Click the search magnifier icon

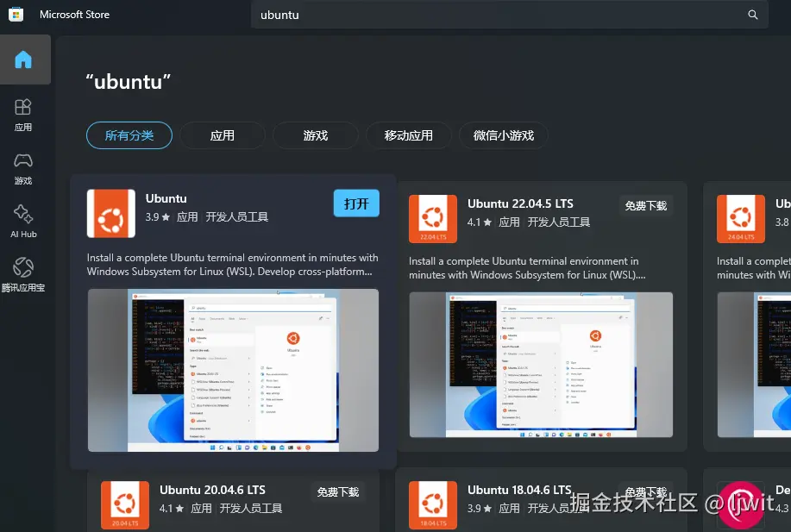pyautogui.click(x=753, y=15)
